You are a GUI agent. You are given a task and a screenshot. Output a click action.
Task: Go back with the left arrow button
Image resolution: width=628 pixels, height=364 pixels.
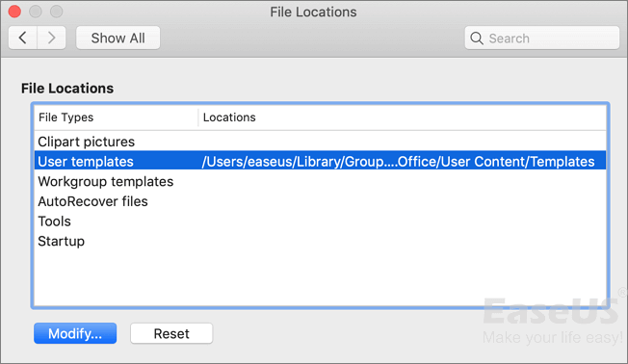coord(23,39)
